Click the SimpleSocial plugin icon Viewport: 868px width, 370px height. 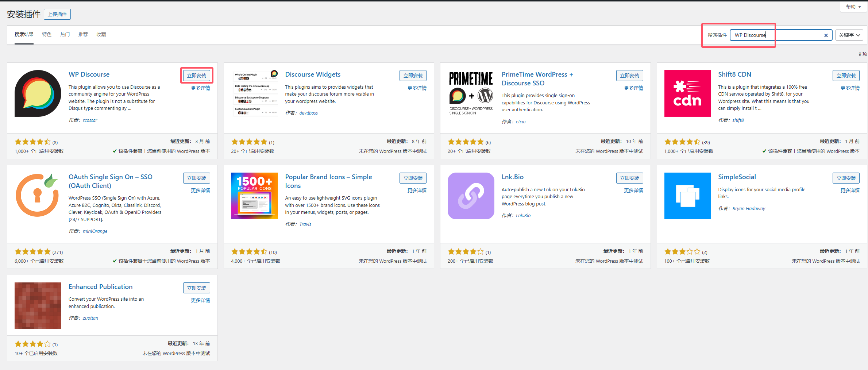688,196
